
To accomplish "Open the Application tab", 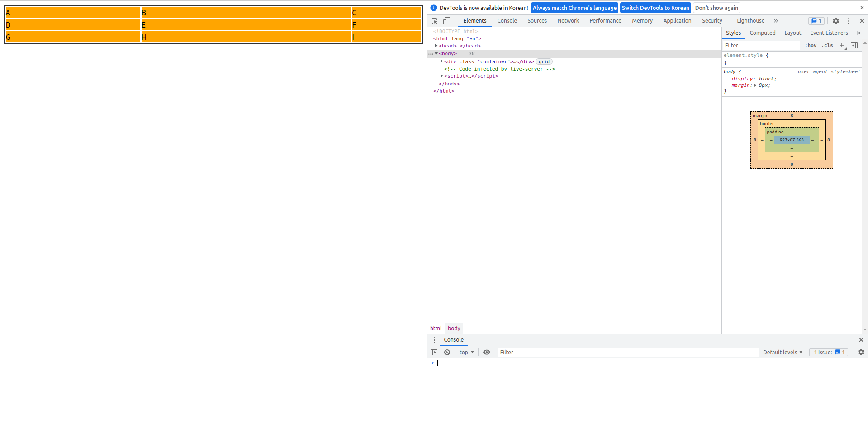I will pos(677,21).
